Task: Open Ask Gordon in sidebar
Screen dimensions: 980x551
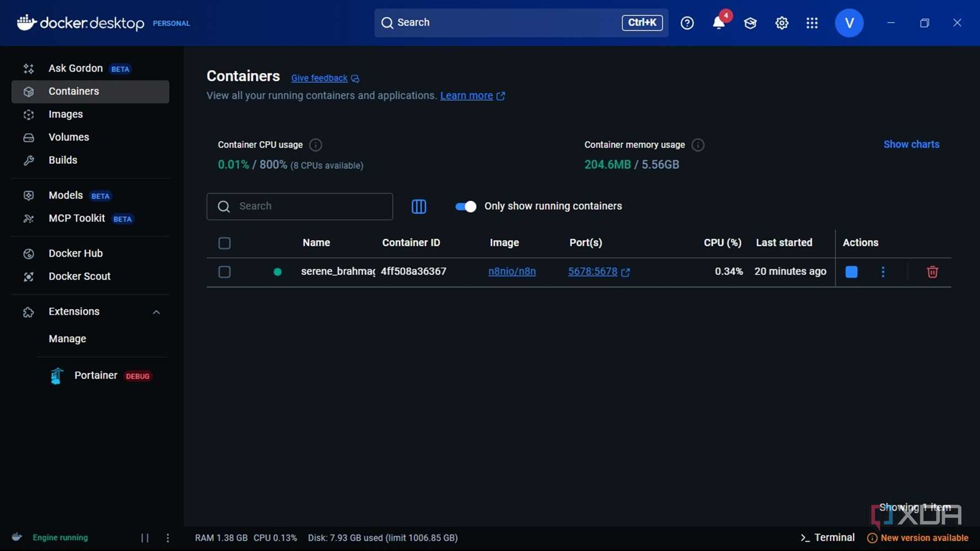Action: (90, 68)
